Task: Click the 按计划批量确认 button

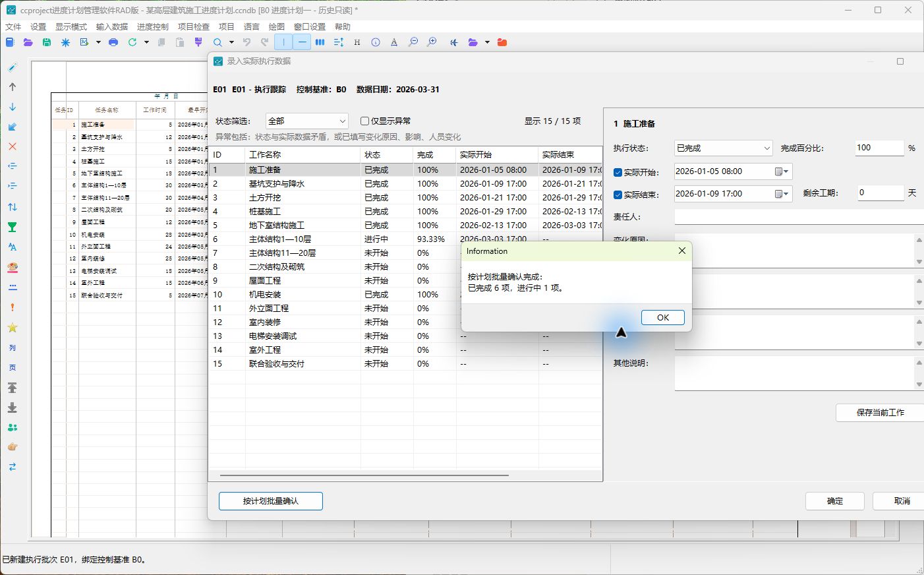Action: click(x=271, y=501)
